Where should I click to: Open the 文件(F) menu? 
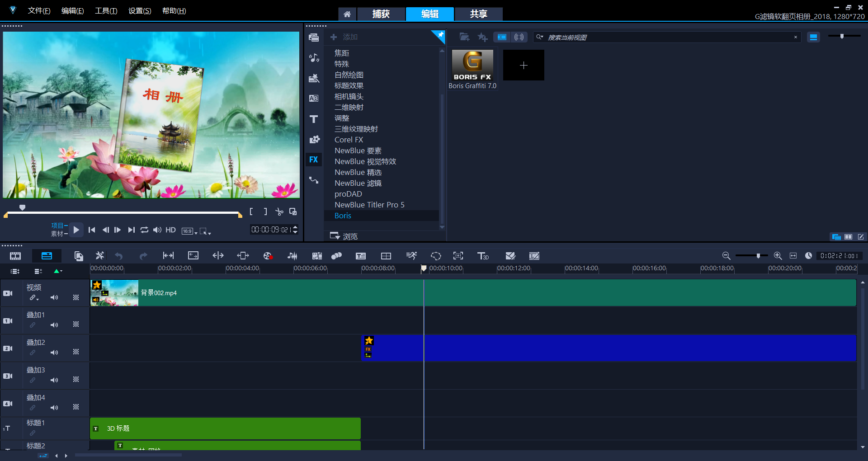39,11
